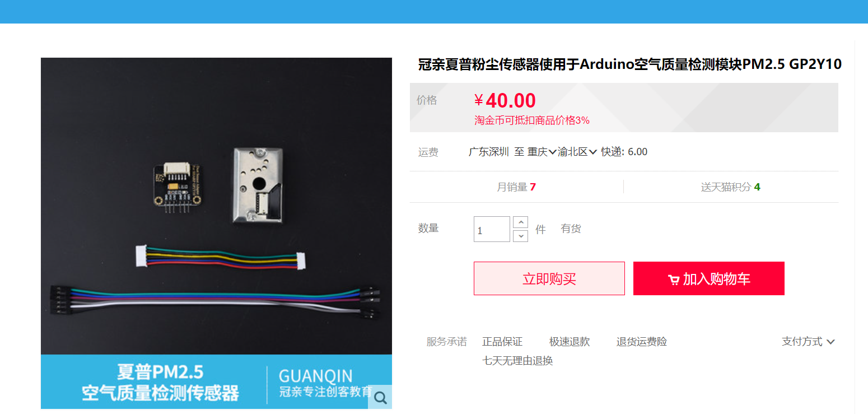Expand the 支付方式 payment options
This screenshot has width=868, height=414.
pos(808,342)
